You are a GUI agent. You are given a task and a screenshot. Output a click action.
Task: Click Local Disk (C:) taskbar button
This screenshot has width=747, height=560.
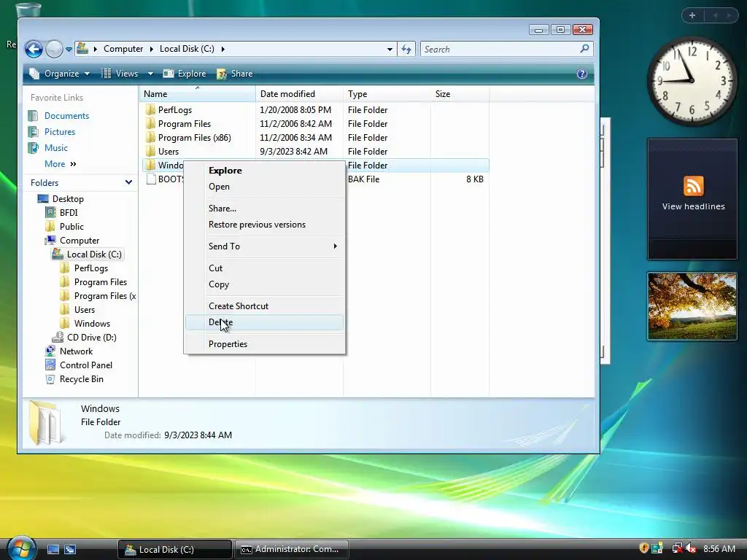[175, 550]
